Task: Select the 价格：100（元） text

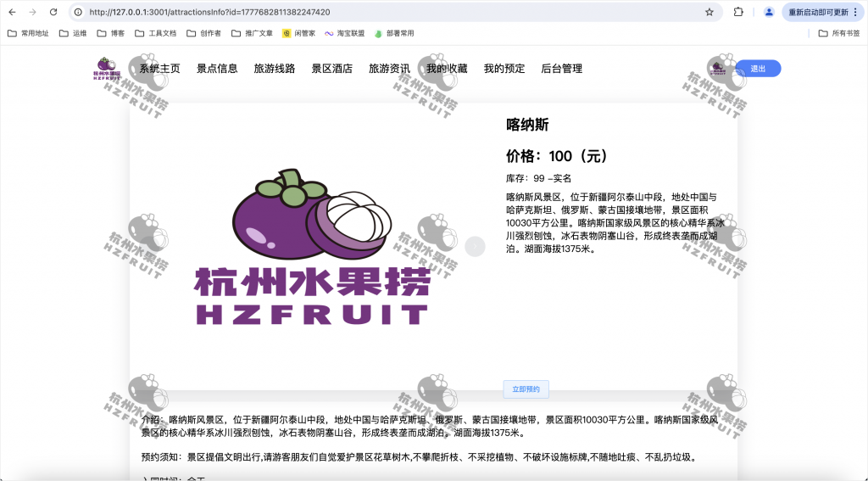Action: point(557,156)
